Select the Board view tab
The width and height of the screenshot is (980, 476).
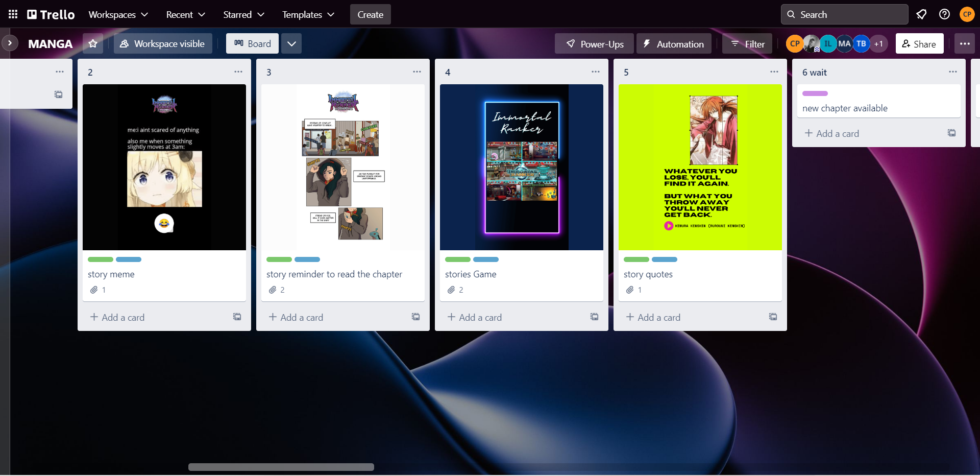click(253, 43)
